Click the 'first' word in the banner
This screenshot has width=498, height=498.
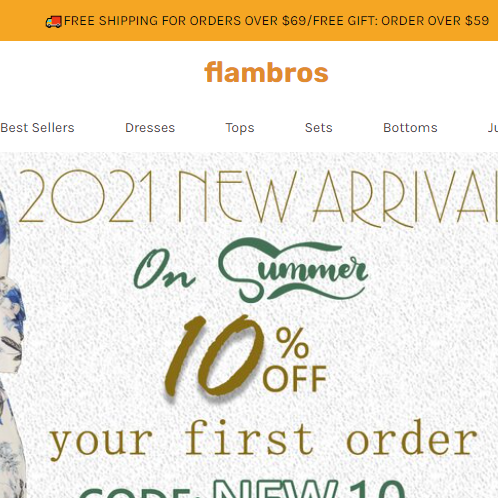tap(250, 437)
